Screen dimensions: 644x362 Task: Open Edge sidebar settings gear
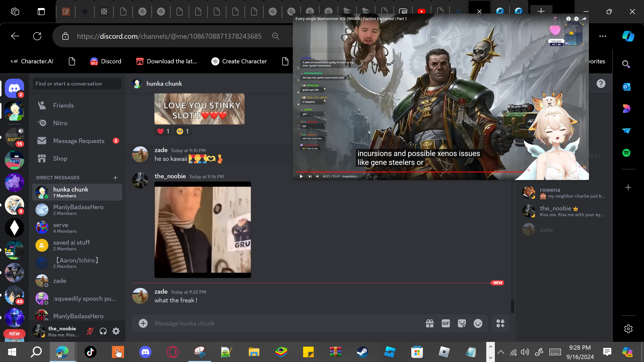tap(628, 329)
